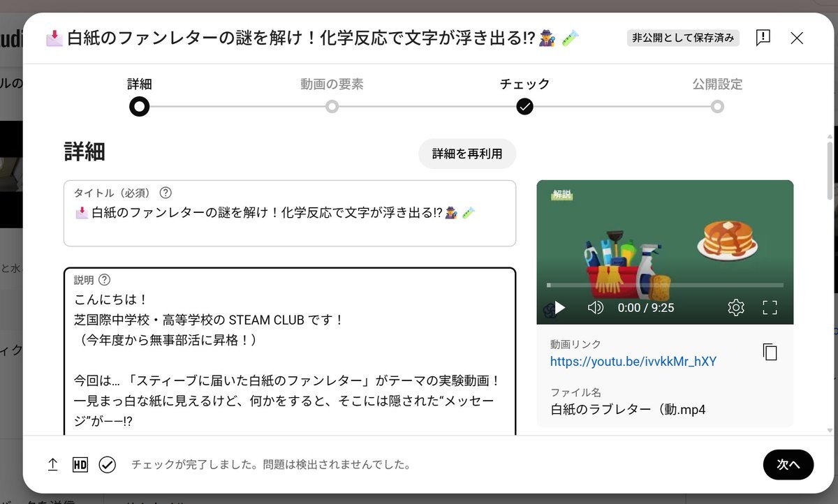Seek on the video preview progress bar

665,285
